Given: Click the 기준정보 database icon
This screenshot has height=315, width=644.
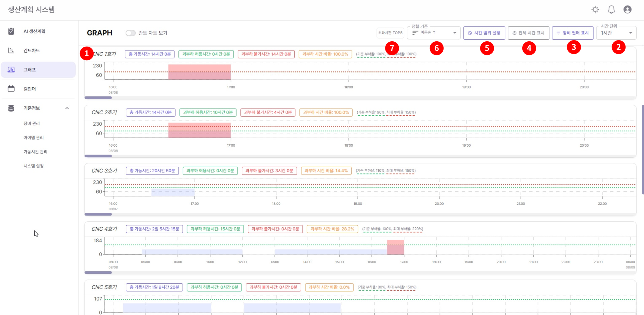Looking at the screenshot, I should 11,108.
